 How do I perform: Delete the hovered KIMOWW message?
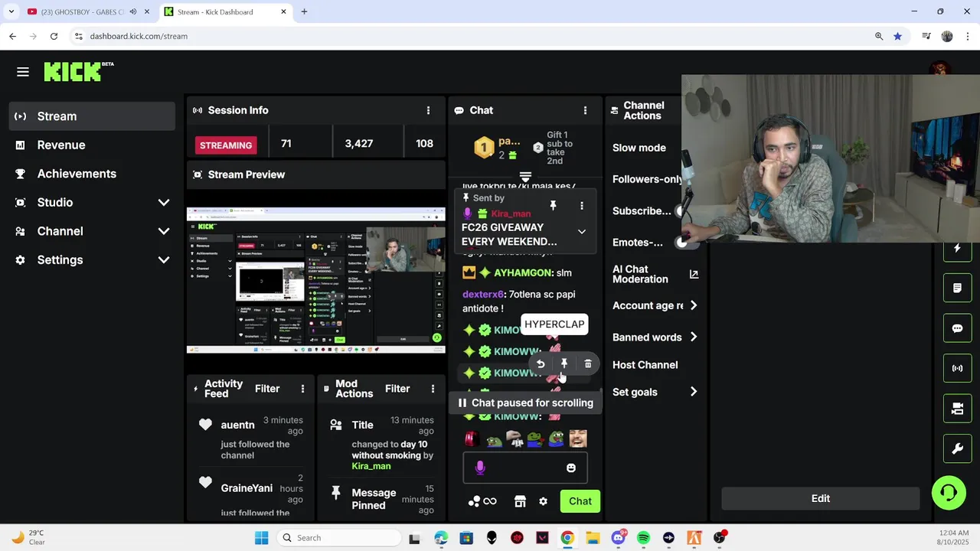tap(588, 364)
